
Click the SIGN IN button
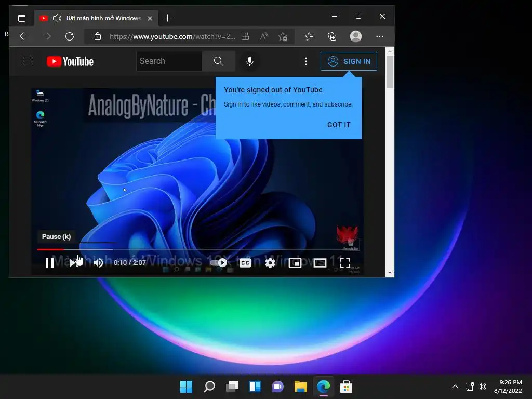click(x=349, y=61)
